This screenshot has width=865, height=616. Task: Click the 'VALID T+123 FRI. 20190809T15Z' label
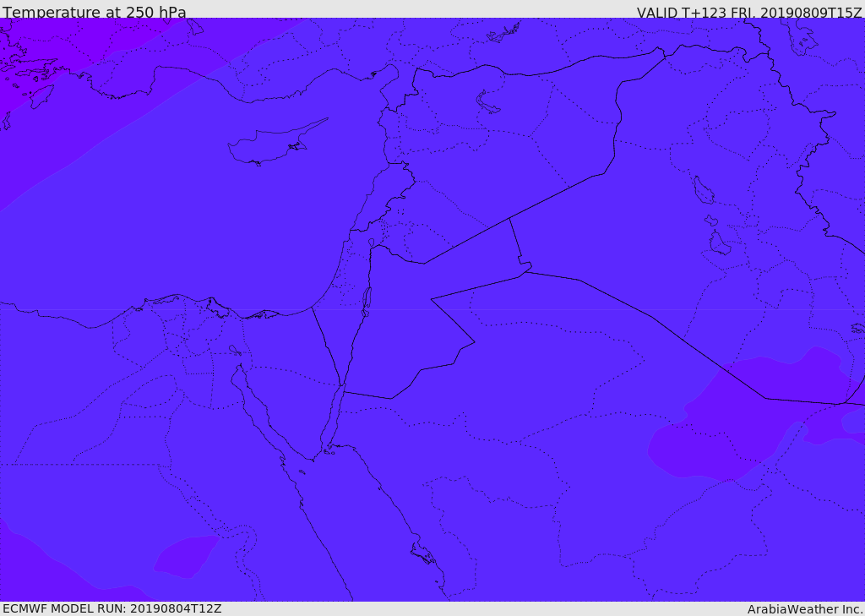click(x=749, y=12)
